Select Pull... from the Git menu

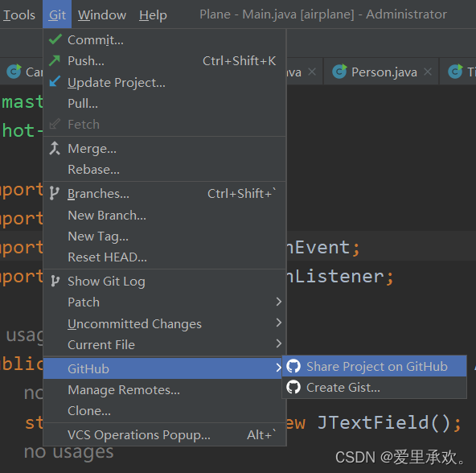165,103
